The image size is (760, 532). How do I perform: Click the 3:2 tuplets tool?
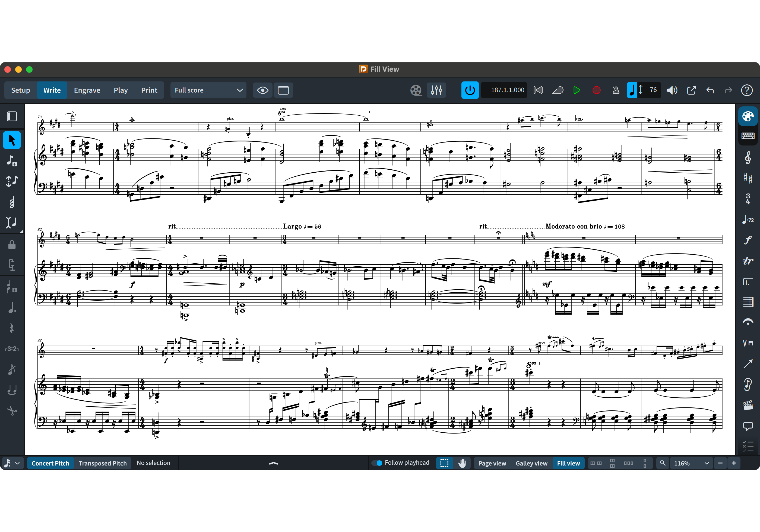12,349
